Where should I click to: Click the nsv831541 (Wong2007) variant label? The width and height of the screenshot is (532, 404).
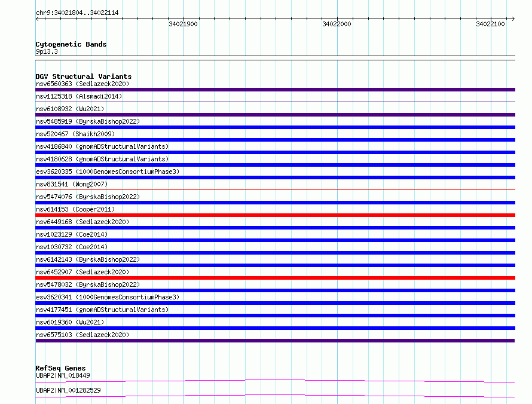point(72,184)
